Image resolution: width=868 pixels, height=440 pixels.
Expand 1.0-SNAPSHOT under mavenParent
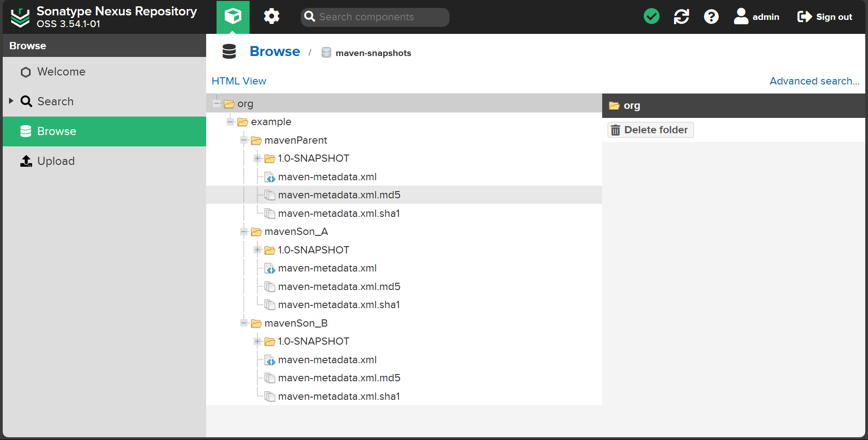258,159
